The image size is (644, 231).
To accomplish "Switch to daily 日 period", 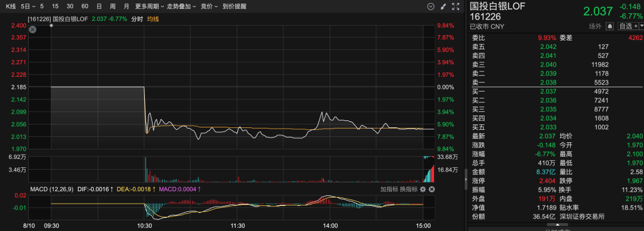I will click(99, 7).
